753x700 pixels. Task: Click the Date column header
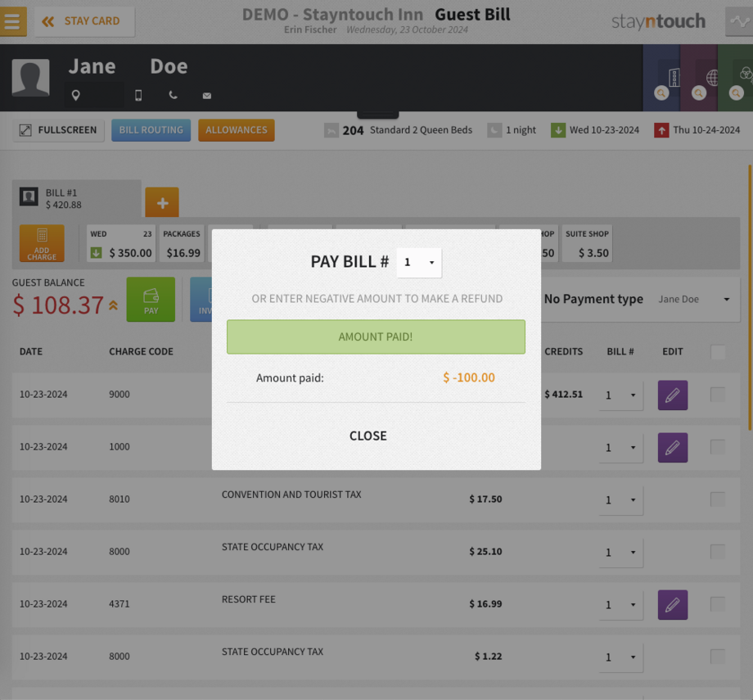coord(31,352)
